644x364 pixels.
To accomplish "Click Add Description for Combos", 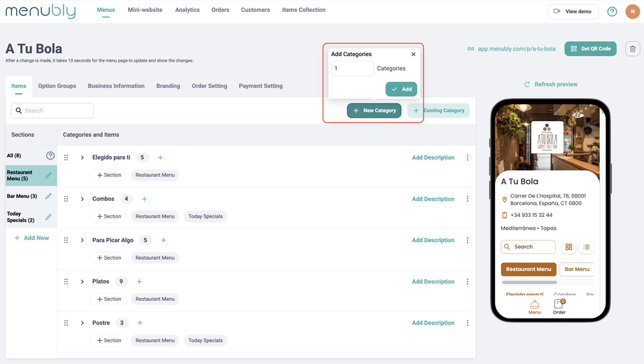I will point(433,199).
